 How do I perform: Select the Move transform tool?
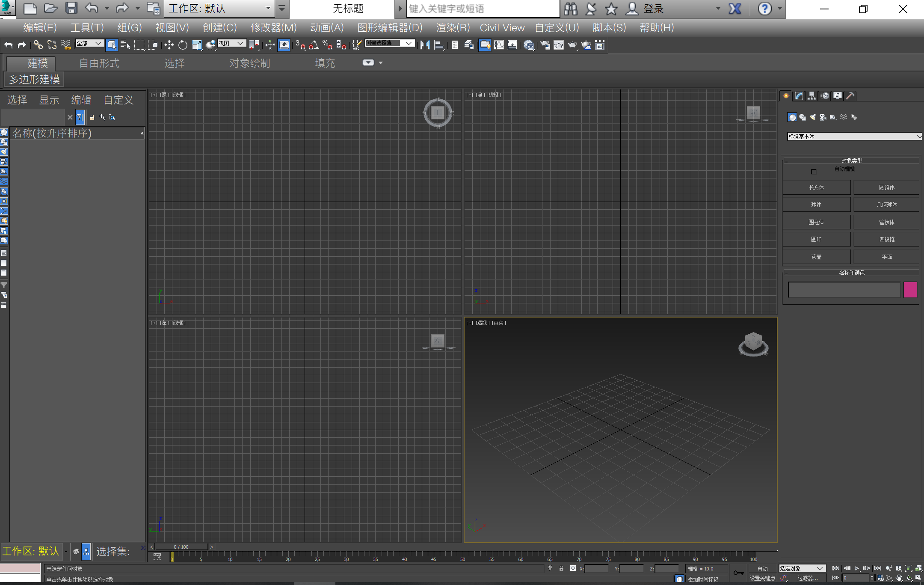click(x=169, y=45)
